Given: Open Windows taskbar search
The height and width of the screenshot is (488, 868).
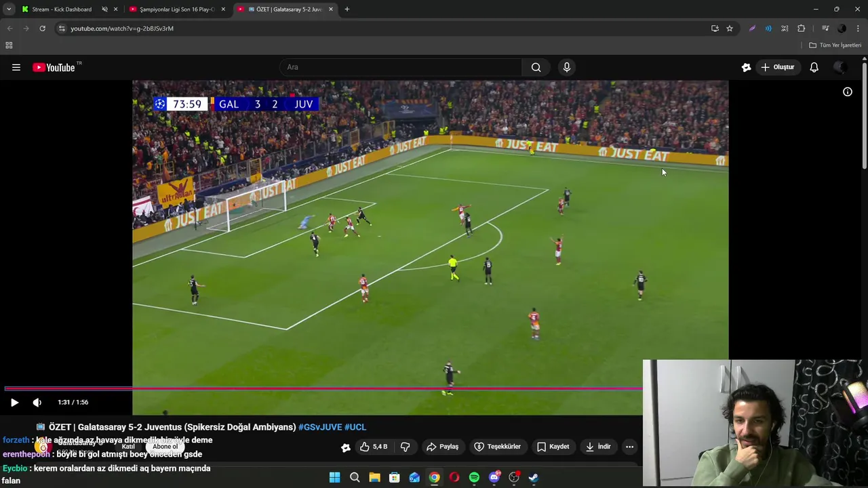Looking at the screenshot, I should [355, 477].
